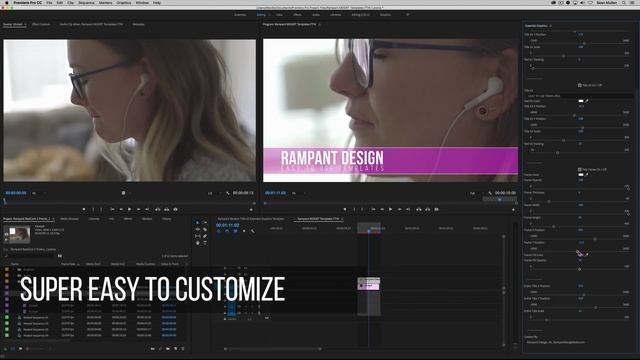The width and height of the screenshot is (640, 360).
Task: Play the sequence in Program monitor
Action: (x=390, y=209)
